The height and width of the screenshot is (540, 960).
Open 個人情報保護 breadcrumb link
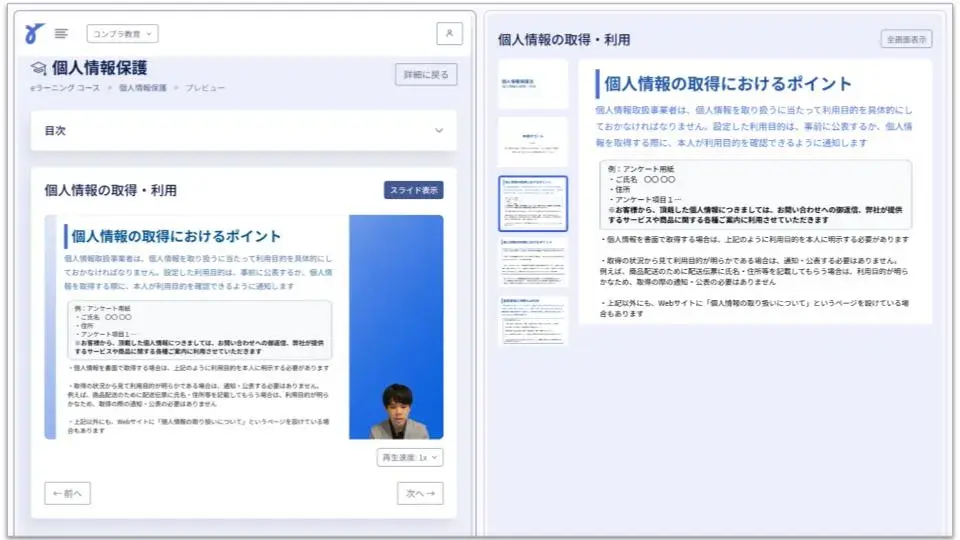coord(143,88)
